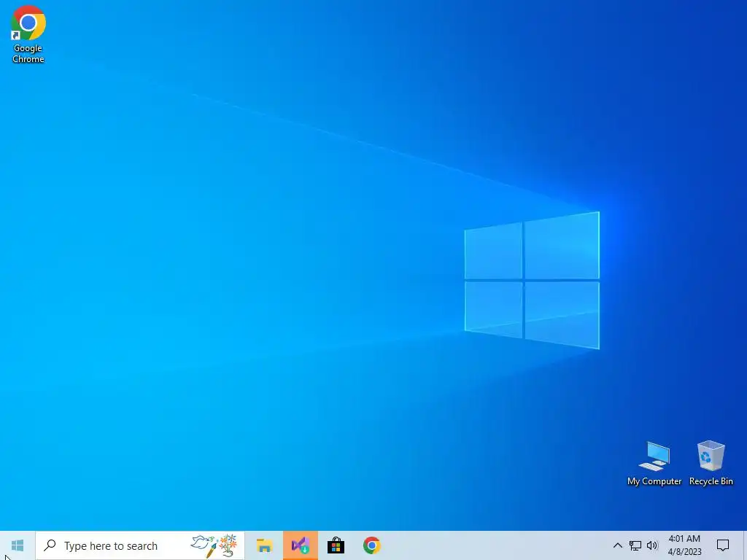Screen dimensions: 747x560
Task: Show hidden system tray icons
Action: click(617, 545)
